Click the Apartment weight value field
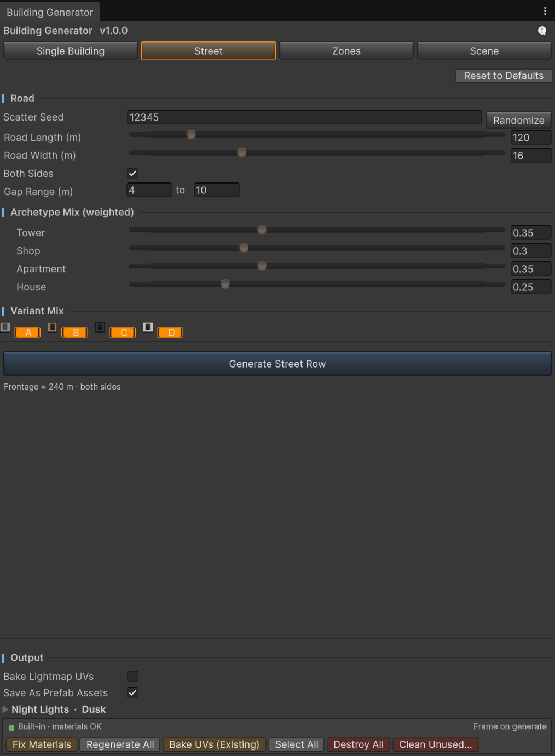 [531, 269]
